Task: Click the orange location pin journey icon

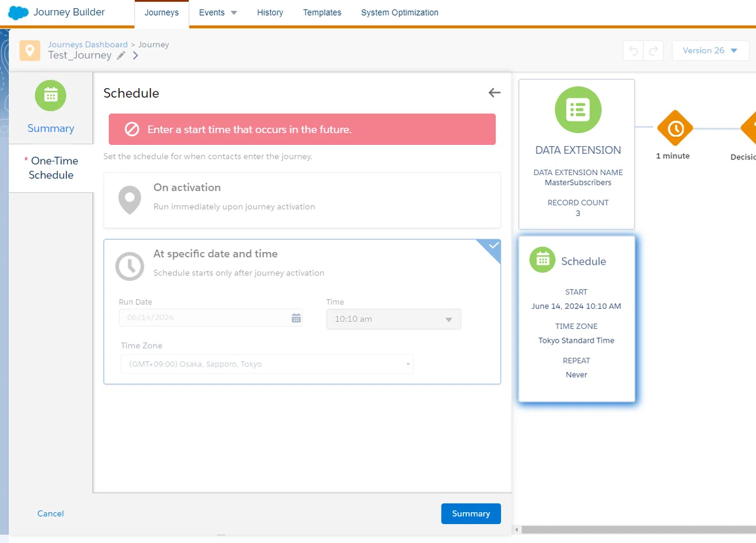Action: (x=30, y=50)
